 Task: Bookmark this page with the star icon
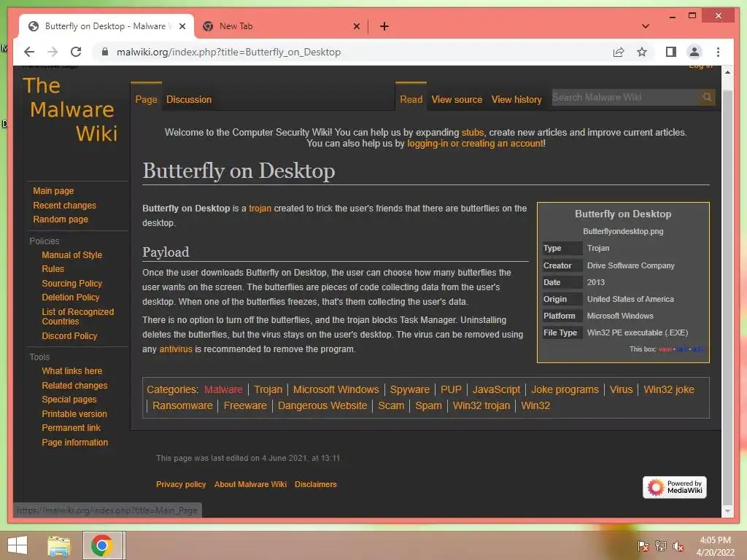coord(642,52)
